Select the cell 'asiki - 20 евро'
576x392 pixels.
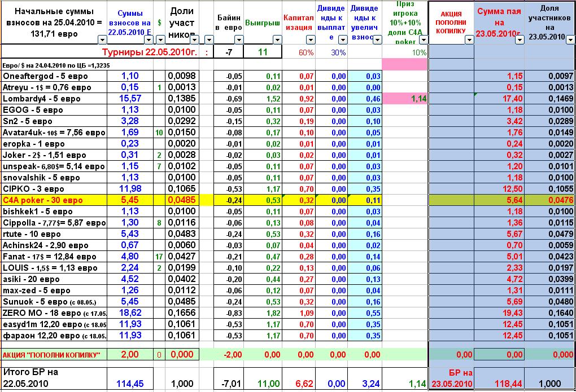[x=54, y=279]
